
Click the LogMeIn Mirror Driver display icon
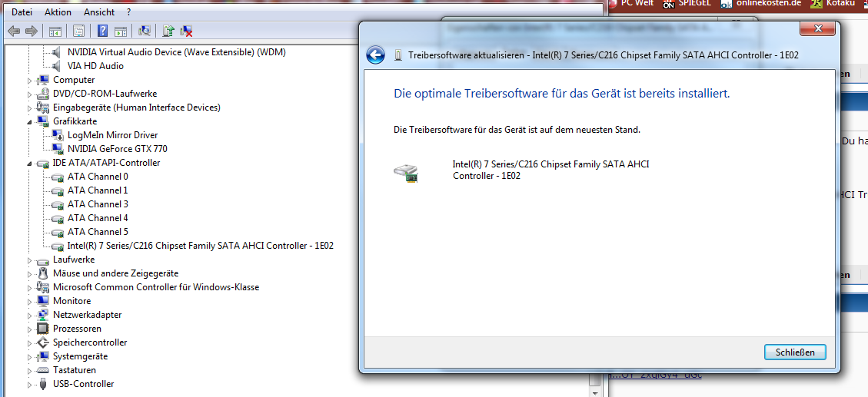point(58,135)
